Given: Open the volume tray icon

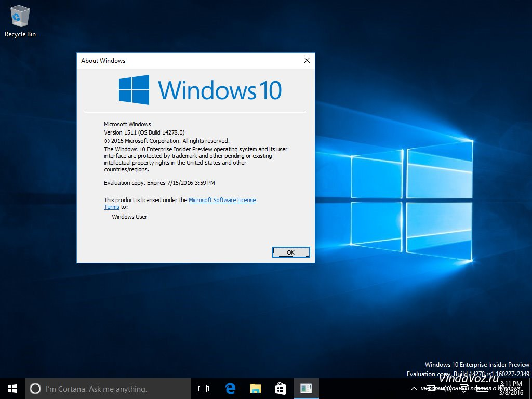Looking at the screenshot, I should pyautogui.click(x=447, y=389).
